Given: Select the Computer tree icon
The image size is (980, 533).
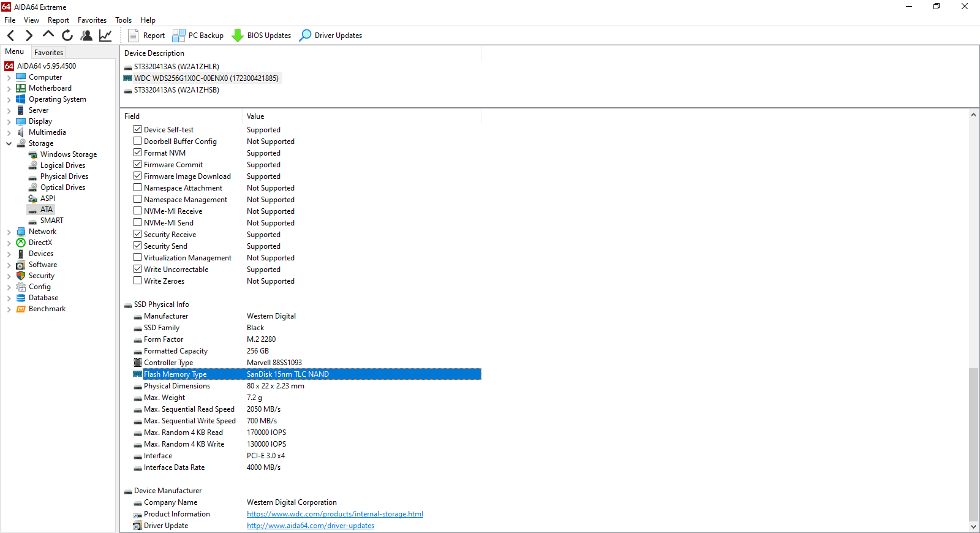Looking at the screenshot, I should 21,77.
